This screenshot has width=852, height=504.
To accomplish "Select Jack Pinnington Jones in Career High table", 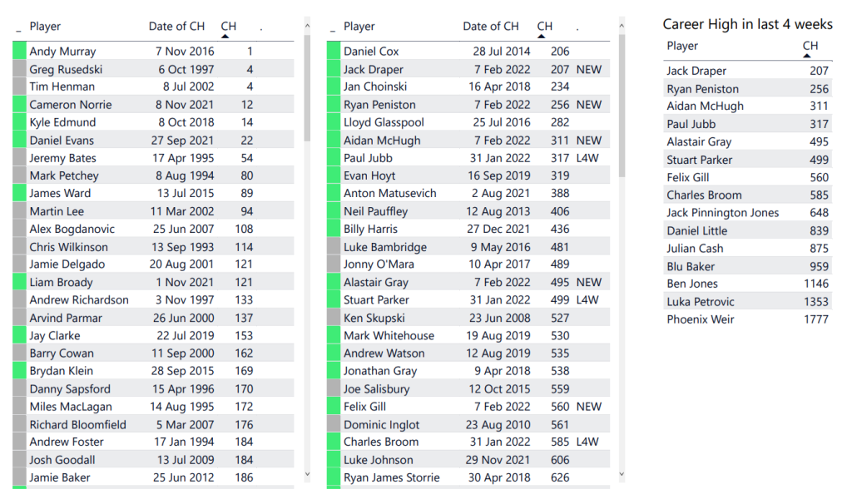I will pos(722,213).
